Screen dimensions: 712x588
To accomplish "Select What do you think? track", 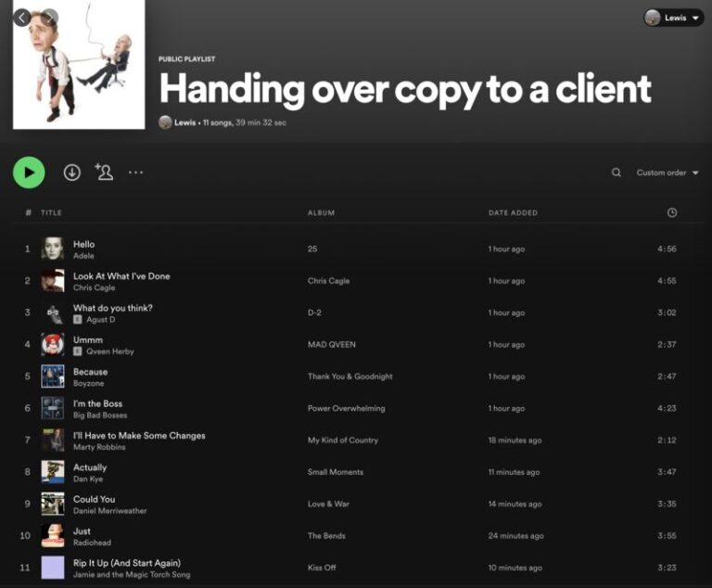I will pos(113,308).
